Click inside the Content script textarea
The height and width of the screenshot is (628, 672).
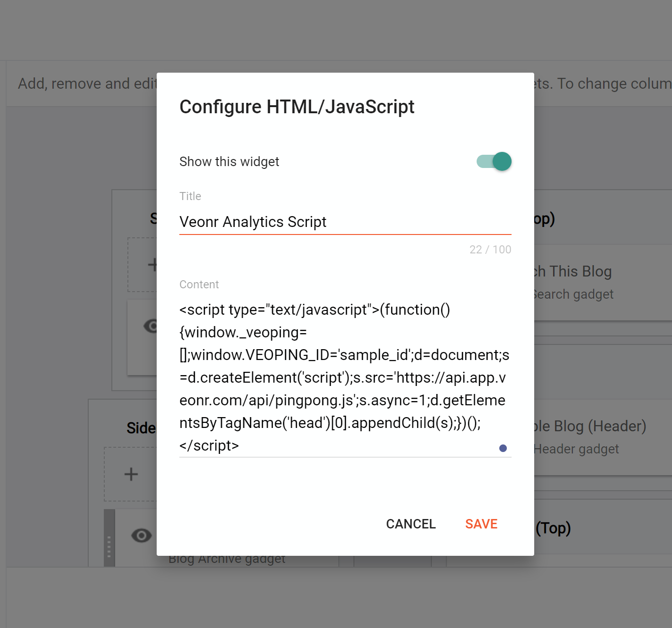coord(345,377)
